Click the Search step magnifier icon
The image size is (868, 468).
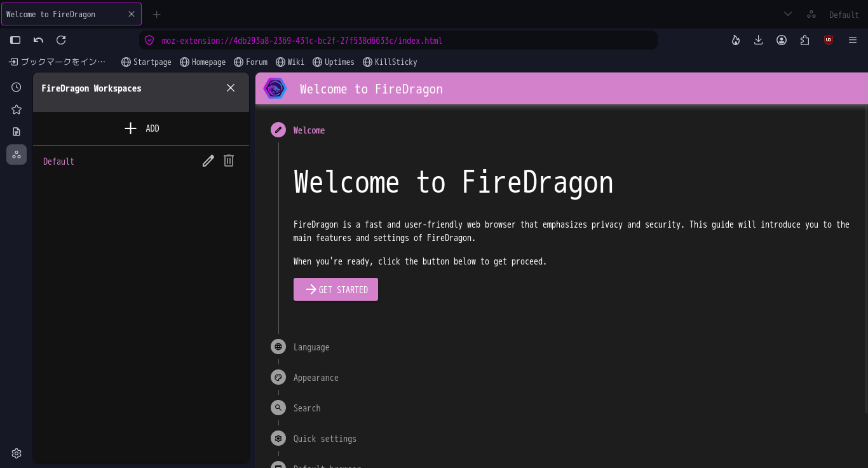[278, 408]
